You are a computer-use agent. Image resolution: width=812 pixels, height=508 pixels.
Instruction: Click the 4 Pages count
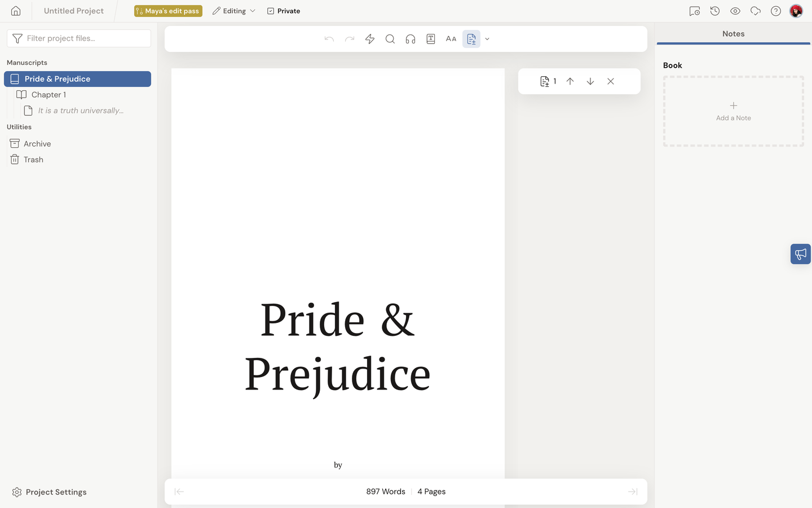431,492
